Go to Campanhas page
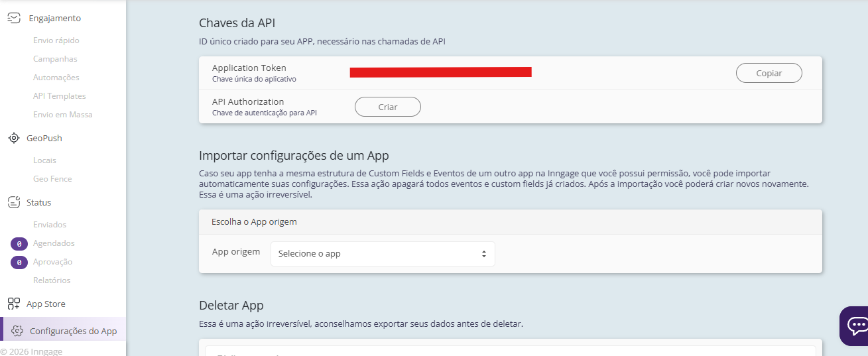Screen dimensions: 868x356 click(55, 59)
